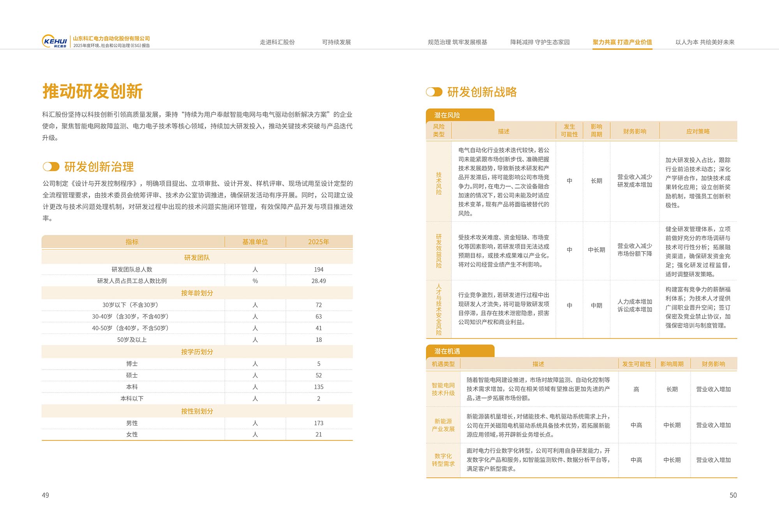Go to 降耗减排 守护生态家园 section
The image size is (779, 532).
coord(540,42)
